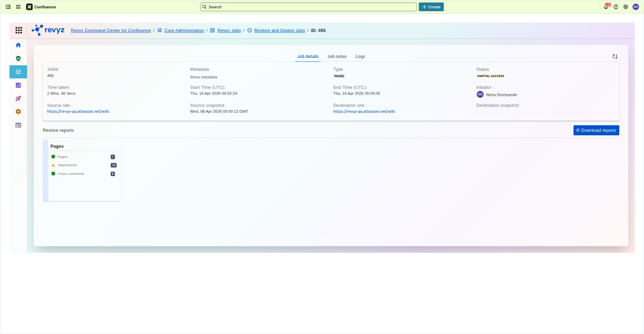Open Confluence notifications bell
This screenshot has width=644, height=334.
(606, 7)
